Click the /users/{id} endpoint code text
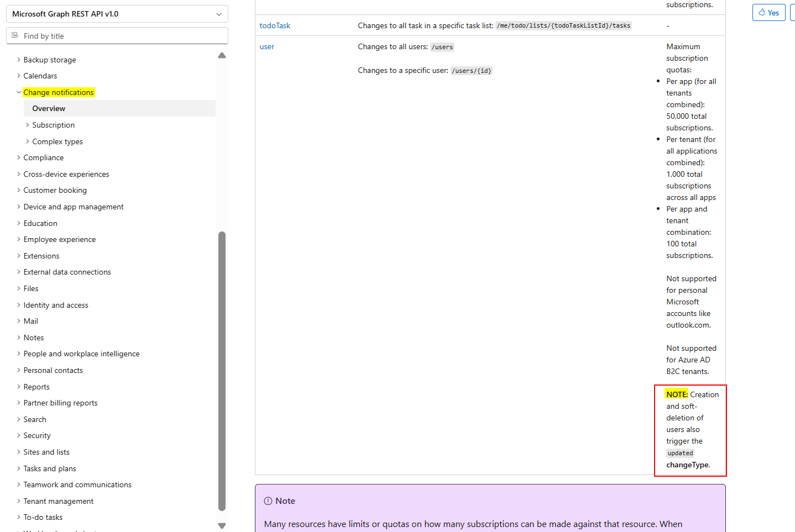 click(472, 71)
